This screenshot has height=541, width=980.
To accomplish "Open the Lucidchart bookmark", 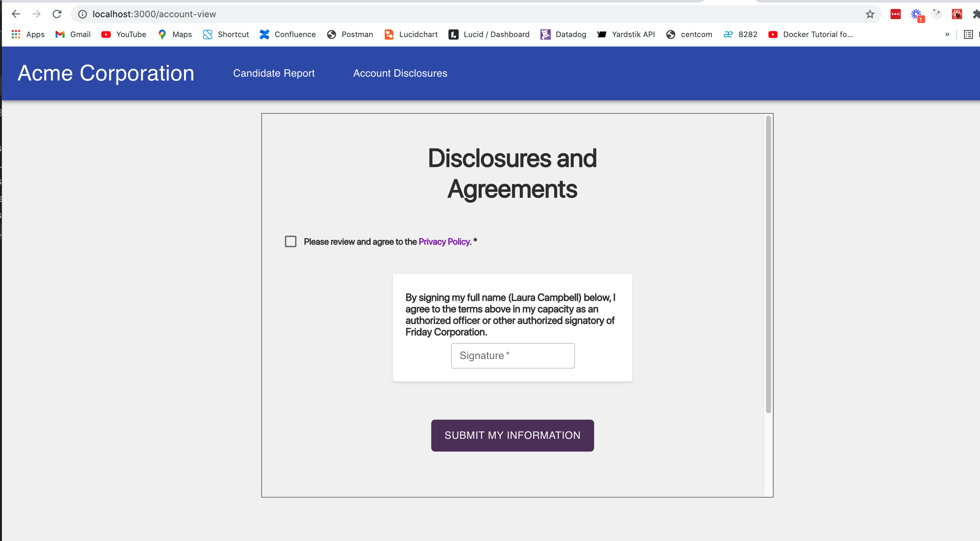I will (x=411, y=34).
